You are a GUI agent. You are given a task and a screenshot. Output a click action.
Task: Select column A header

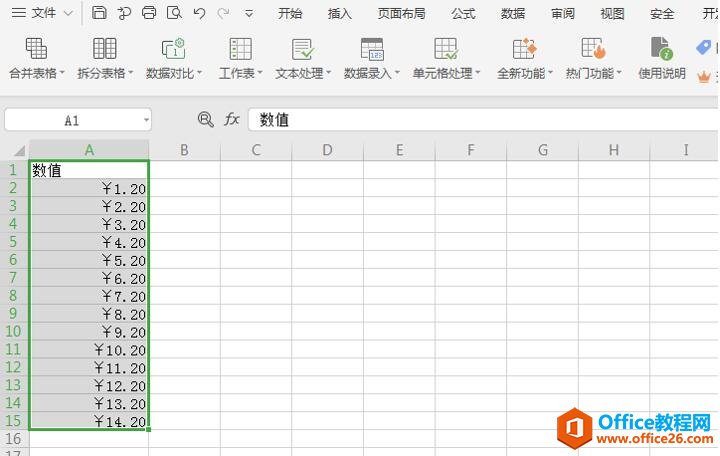[89, 150]
